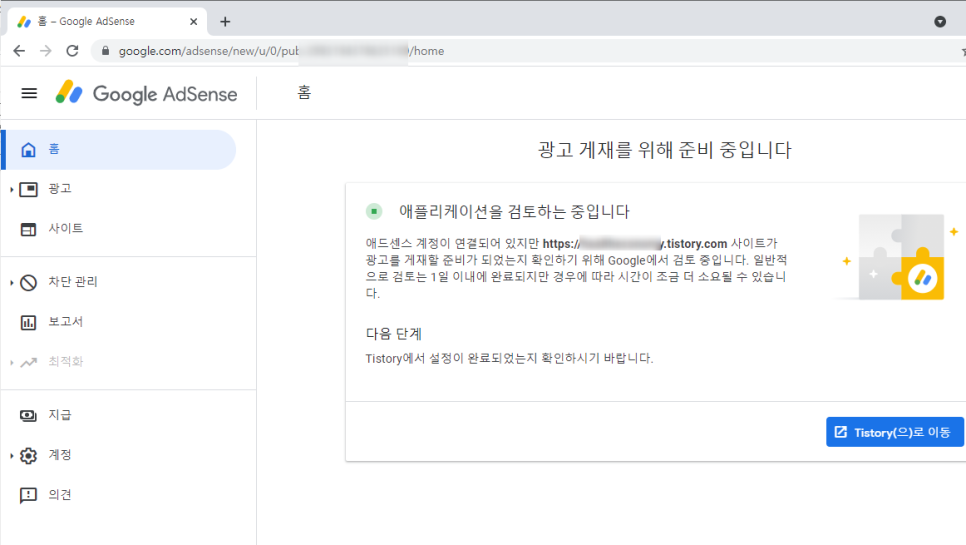Viewport: 966px width, 545px height.
Task: Click the green review status indicator
Action: click(374, 211)
